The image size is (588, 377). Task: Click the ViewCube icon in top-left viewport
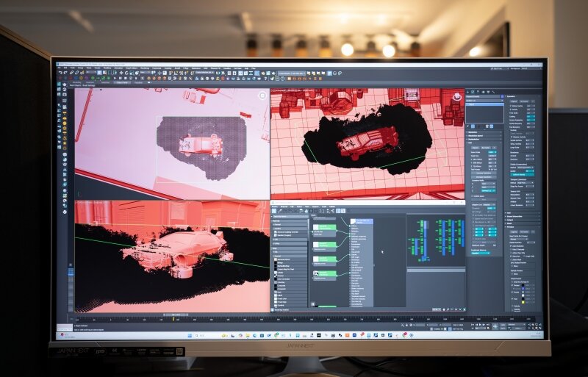click(x=262, y=96)
